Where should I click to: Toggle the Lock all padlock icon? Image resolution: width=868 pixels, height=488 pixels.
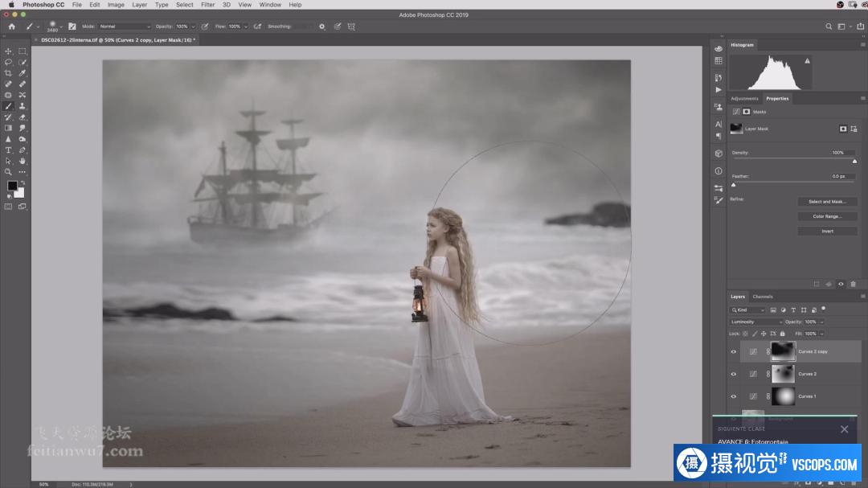pyautogui.click(x=782, y=334)
